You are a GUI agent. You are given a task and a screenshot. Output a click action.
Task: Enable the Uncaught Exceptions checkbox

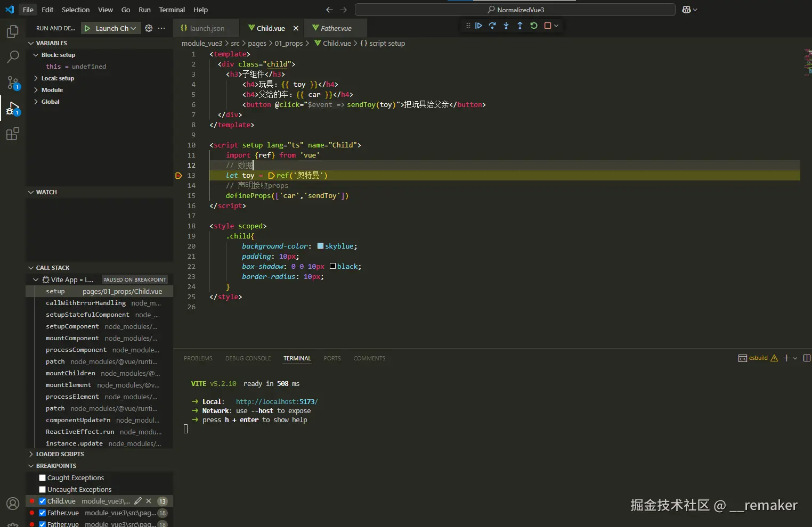coord(43,490)
